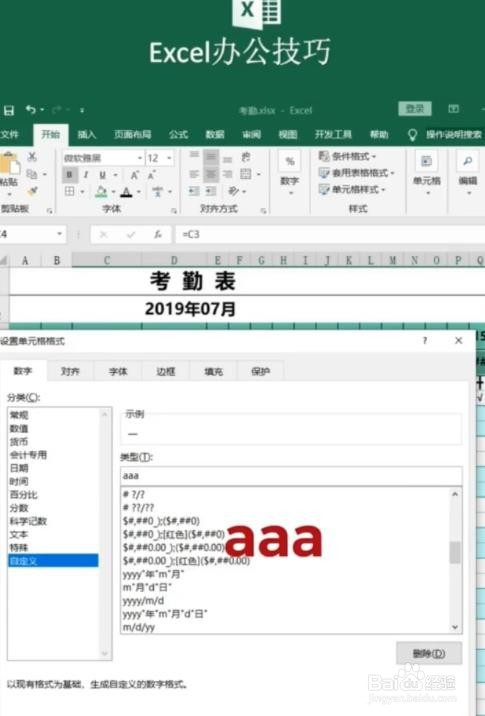Click the Middle Align icon
Image resolution: width=485 pixels, height=716 pixels.
(211, 157)
